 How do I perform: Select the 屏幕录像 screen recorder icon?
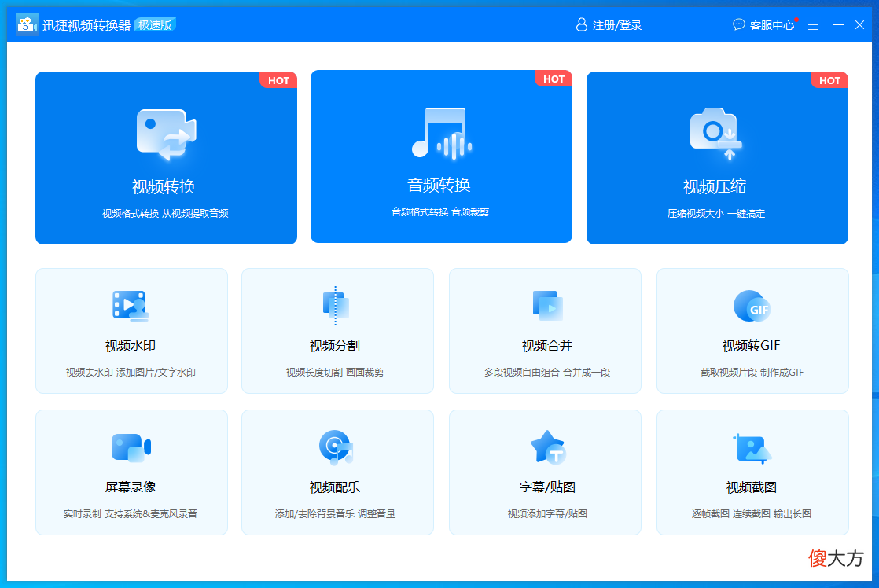(x=131, y=448)
